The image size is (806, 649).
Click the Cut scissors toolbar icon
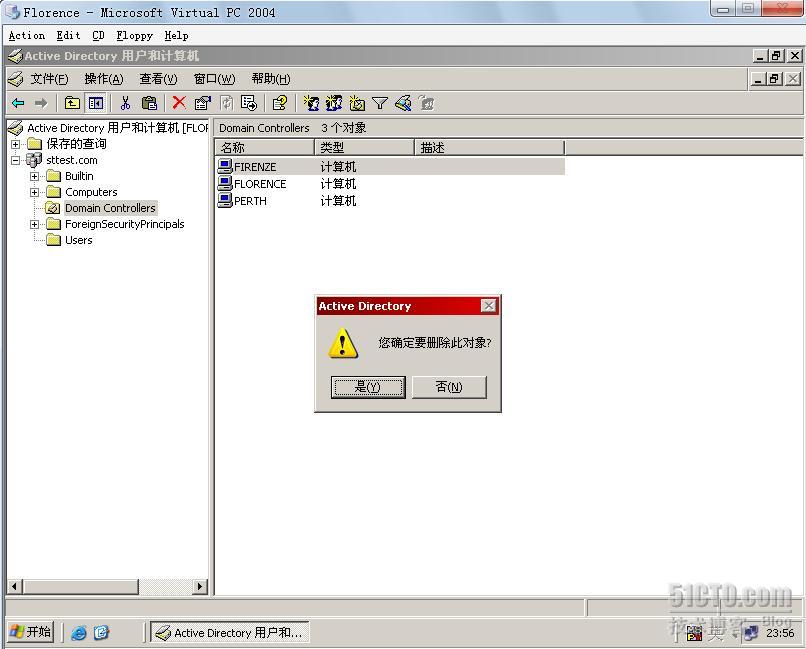[x=125, y=103]
